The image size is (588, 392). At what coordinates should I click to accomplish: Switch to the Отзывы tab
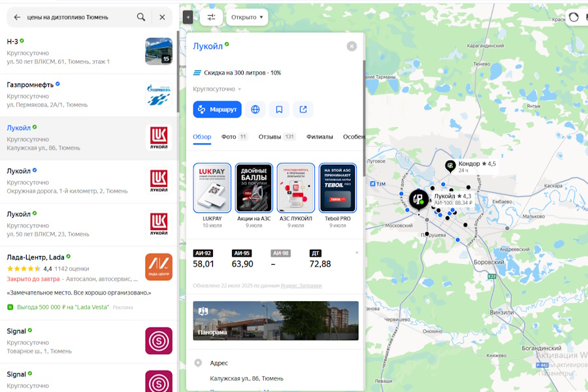click(276, 137)
